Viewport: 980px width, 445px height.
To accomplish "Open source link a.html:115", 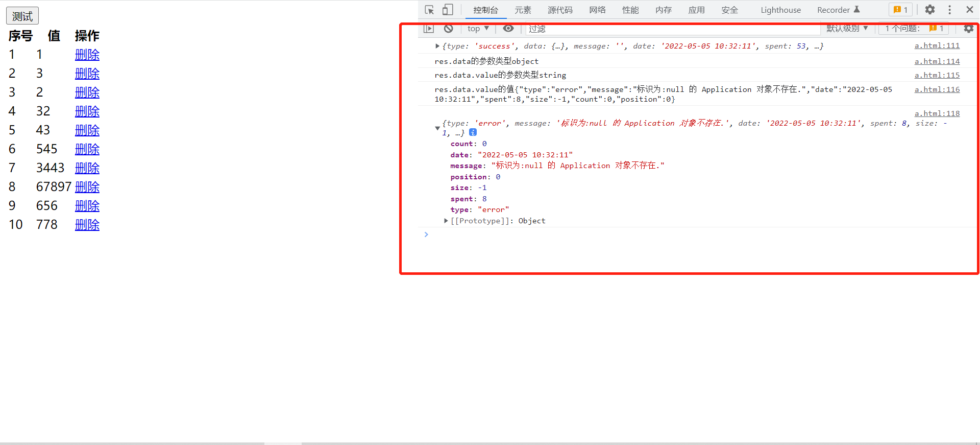I will pyautogui.click(x=937, y=75).
